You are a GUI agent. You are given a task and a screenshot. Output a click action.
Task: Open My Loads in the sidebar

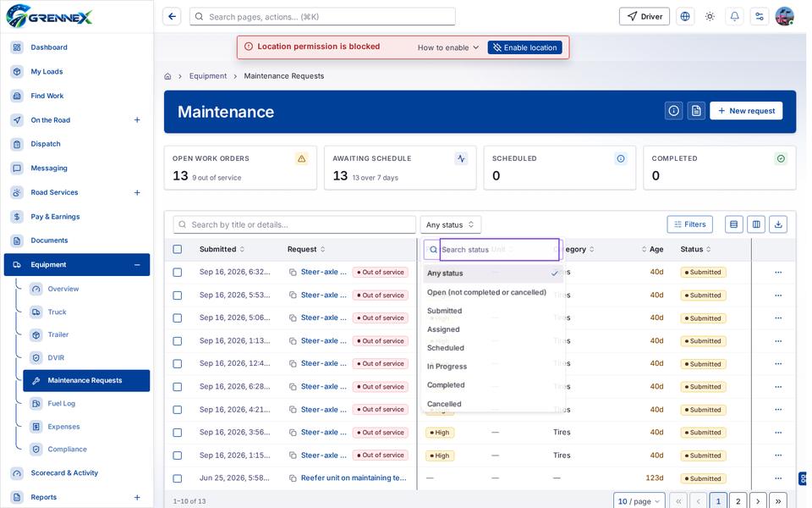pyautogui.click(x=77, y=71)
